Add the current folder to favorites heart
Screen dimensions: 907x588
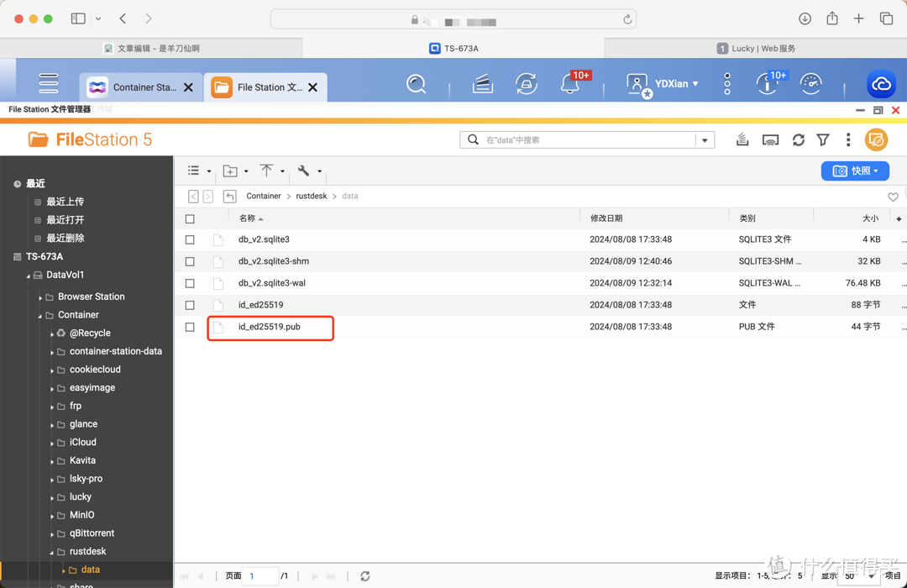[x=893, y=197]
